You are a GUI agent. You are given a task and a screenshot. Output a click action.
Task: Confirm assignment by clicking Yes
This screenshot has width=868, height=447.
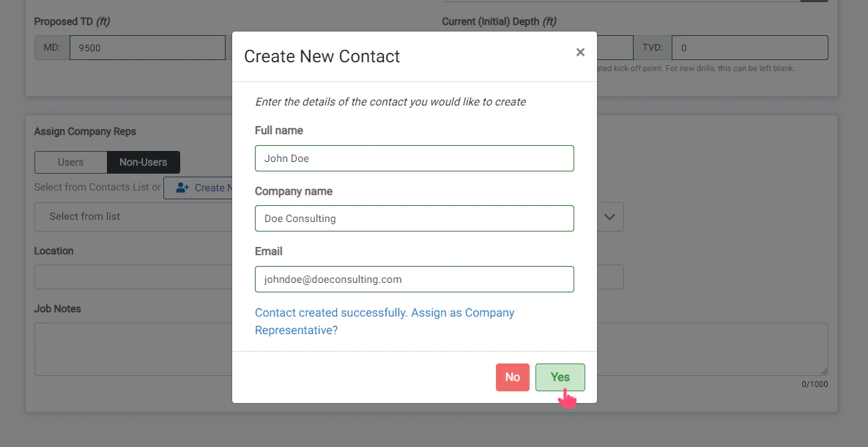click(560, 377)
